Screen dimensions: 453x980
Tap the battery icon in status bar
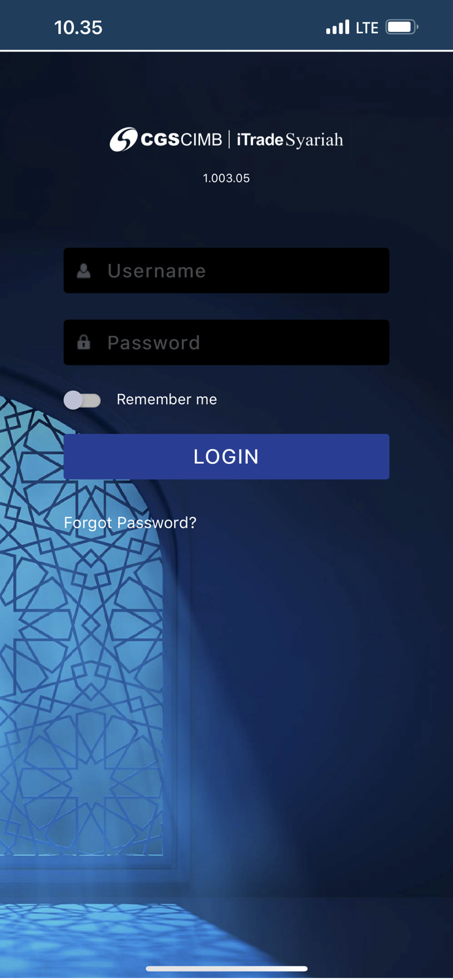click(x=402, y=27)
